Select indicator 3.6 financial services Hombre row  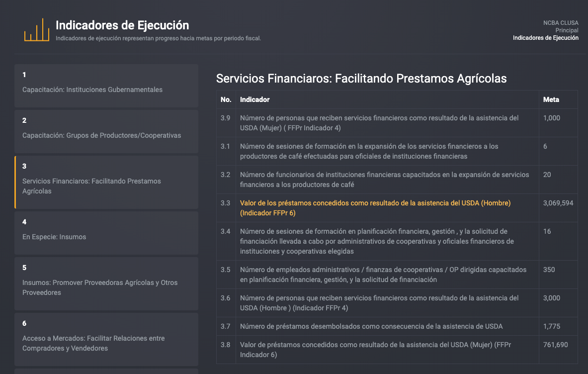click(x=397, y=303)
